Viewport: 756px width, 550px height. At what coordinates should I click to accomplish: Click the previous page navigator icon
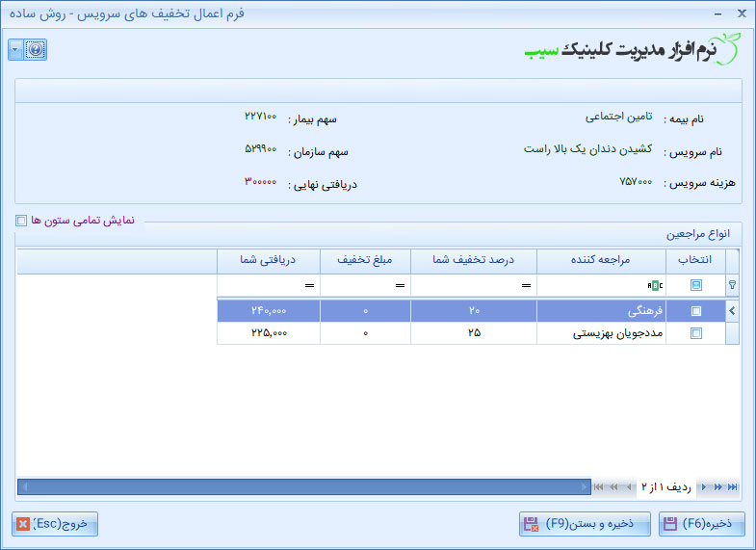click(613, 486)
